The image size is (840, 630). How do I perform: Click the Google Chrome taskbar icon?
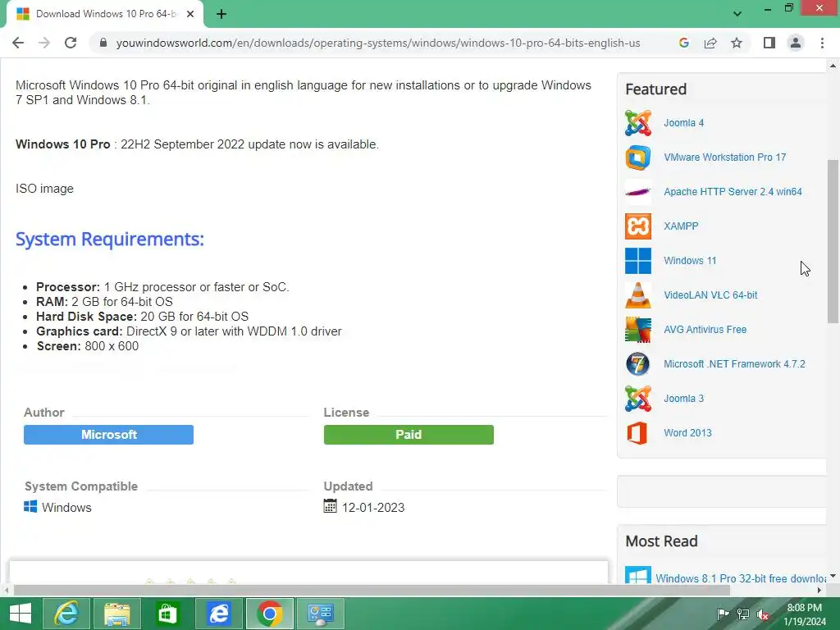269,614
